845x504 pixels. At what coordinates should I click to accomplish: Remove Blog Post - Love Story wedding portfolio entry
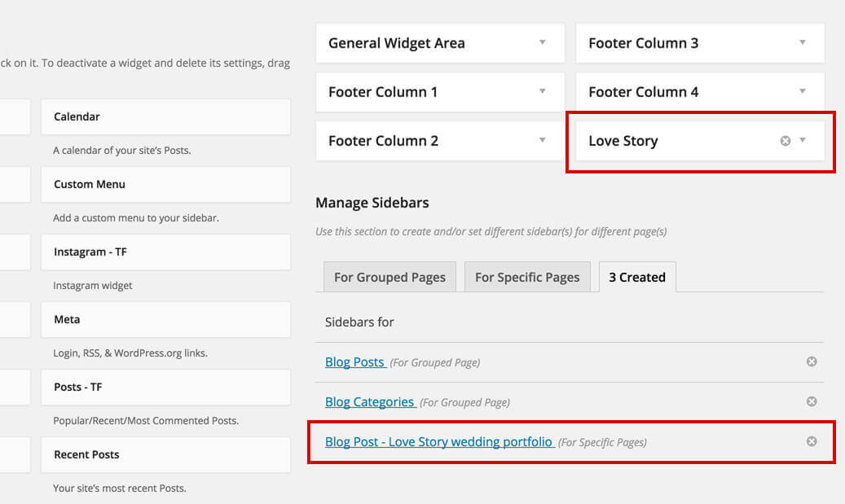[x=812, y=441]
